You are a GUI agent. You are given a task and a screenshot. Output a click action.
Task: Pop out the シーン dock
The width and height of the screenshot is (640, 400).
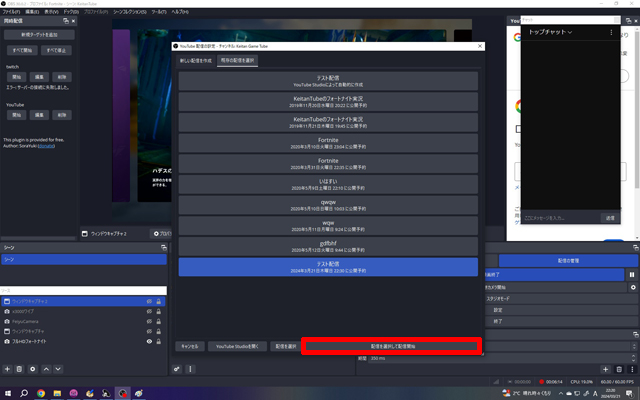tap(164, 248)
